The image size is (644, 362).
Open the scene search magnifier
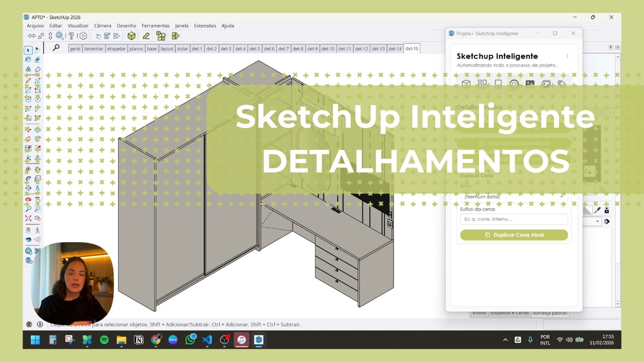pyautogui.click(x=56, y=48)
